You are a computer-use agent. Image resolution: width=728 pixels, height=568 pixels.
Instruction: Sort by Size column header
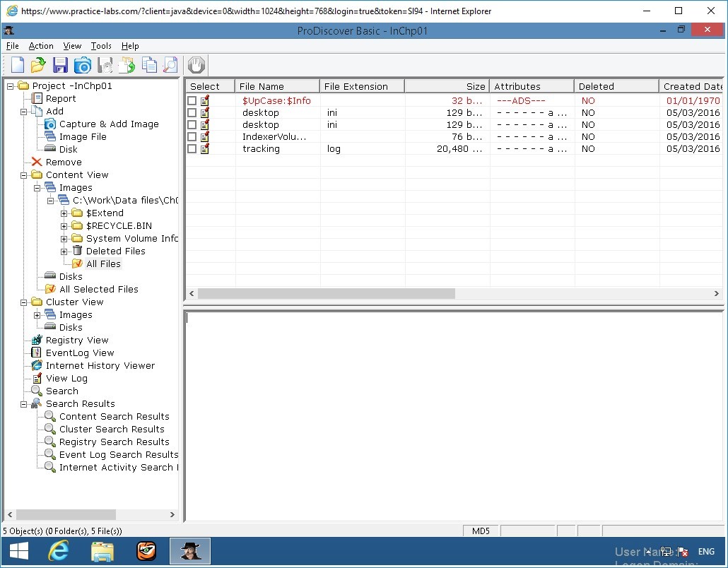pos(447,86)
